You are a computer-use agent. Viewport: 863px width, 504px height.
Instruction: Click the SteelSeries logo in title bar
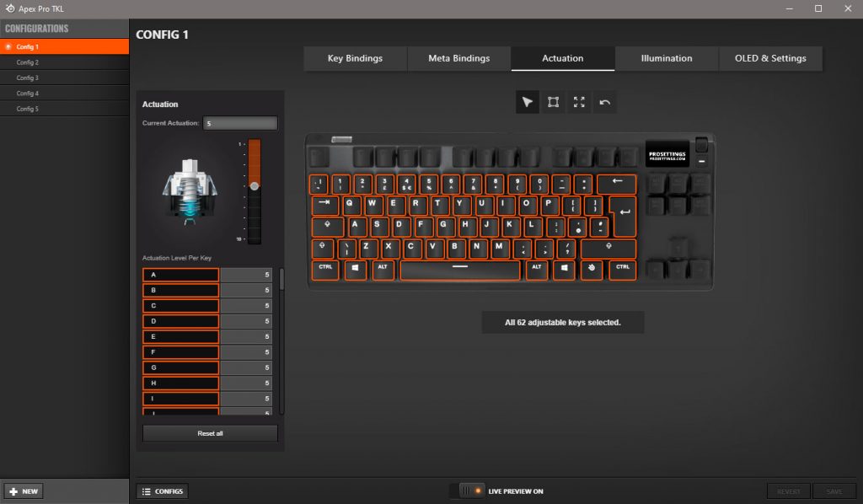9,8
